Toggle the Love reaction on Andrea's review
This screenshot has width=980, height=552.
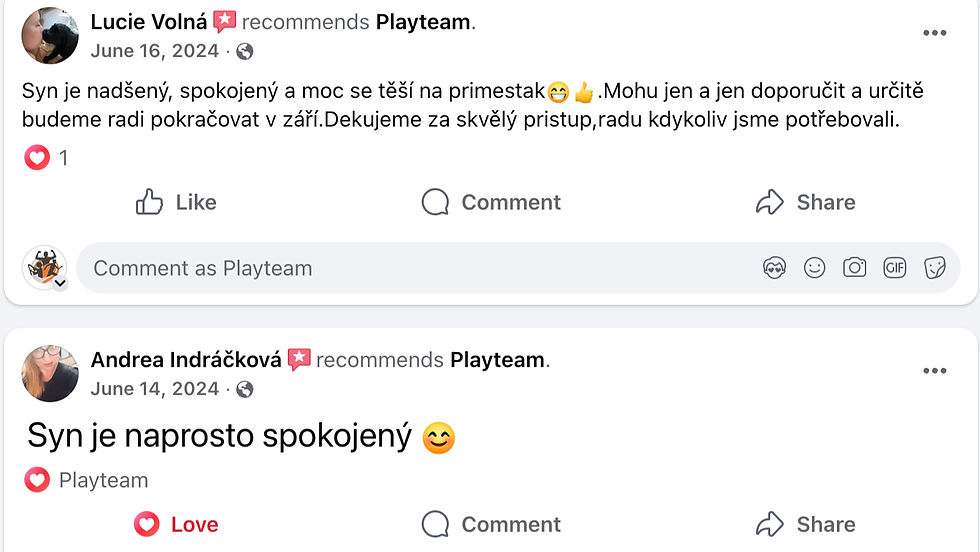[176, 524]
